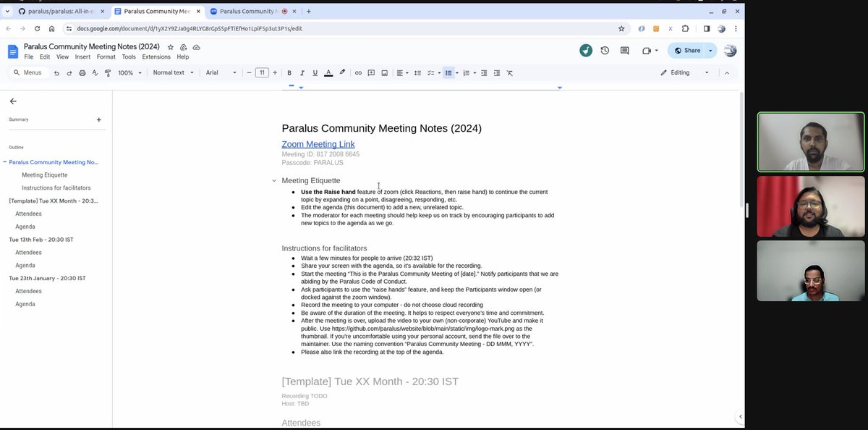Viewport: 868px width, 430px height.
Task: Open the Format menu
Action: tap(106, 57)
